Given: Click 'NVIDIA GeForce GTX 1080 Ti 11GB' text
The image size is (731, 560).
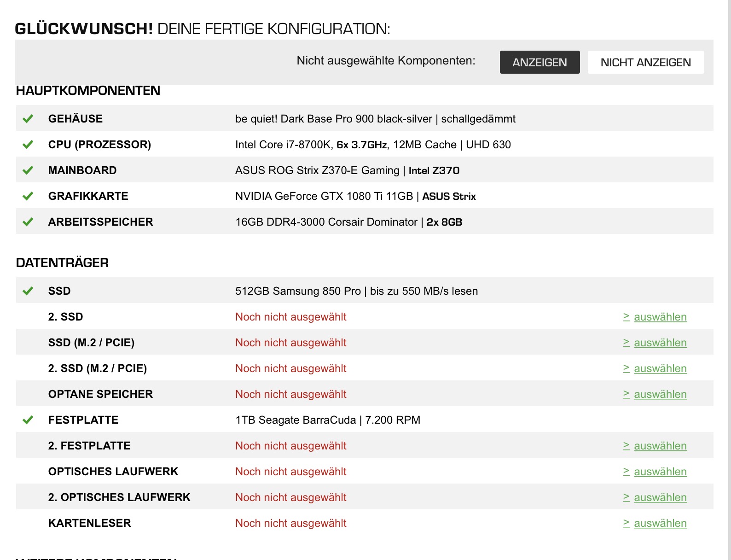Looking at the screenshot, I should 324,196.
